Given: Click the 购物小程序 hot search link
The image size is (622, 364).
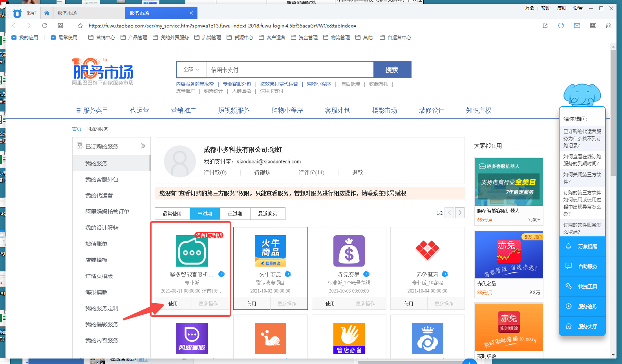Looking at the screenshot, I should click(319, 84).
